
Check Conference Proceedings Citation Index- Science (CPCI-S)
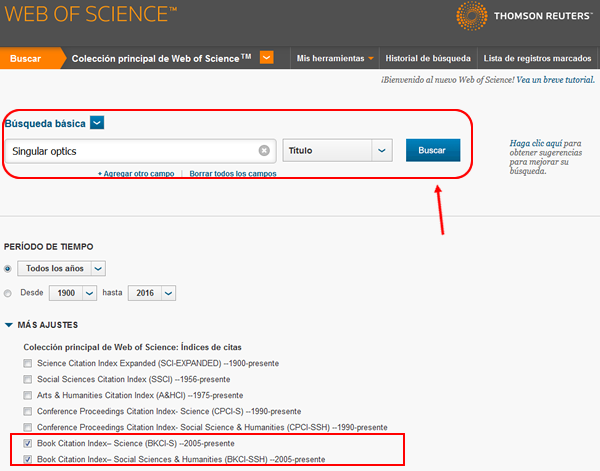tap(28, 411)
